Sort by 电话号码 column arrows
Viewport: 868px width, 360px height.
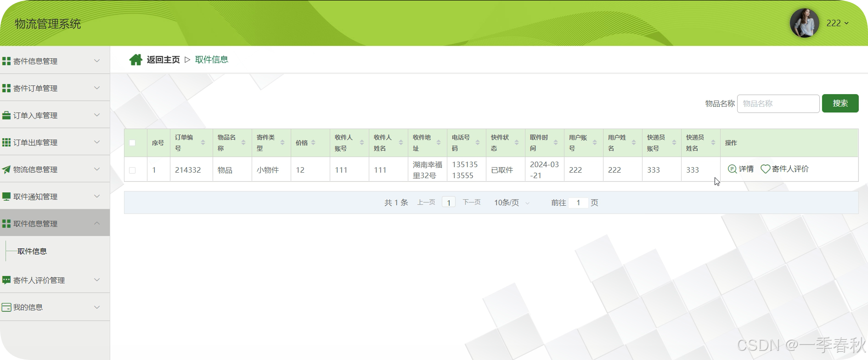[x=478, y=143]
